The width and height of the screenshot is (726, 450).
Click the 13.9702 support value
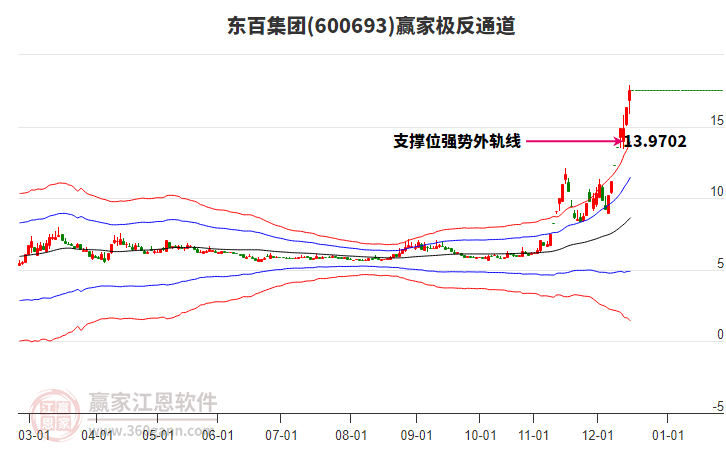[655, 141]
